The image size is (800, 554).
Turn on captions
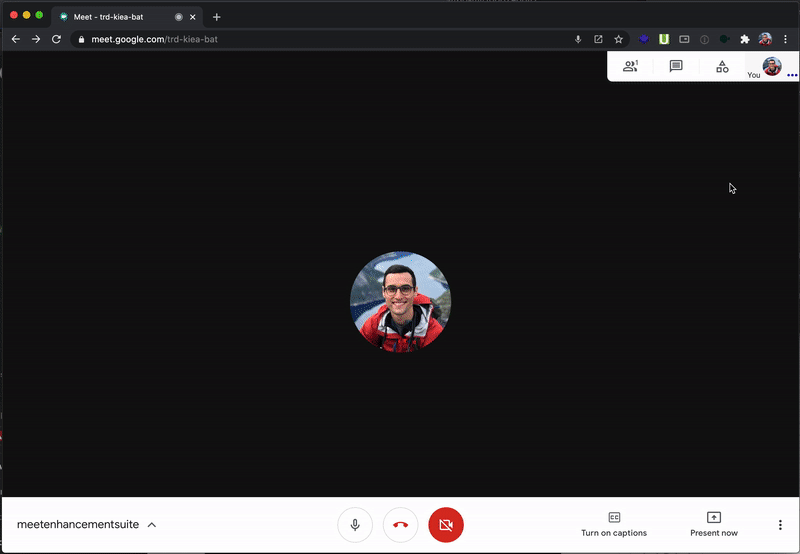[x=614, y=525]
